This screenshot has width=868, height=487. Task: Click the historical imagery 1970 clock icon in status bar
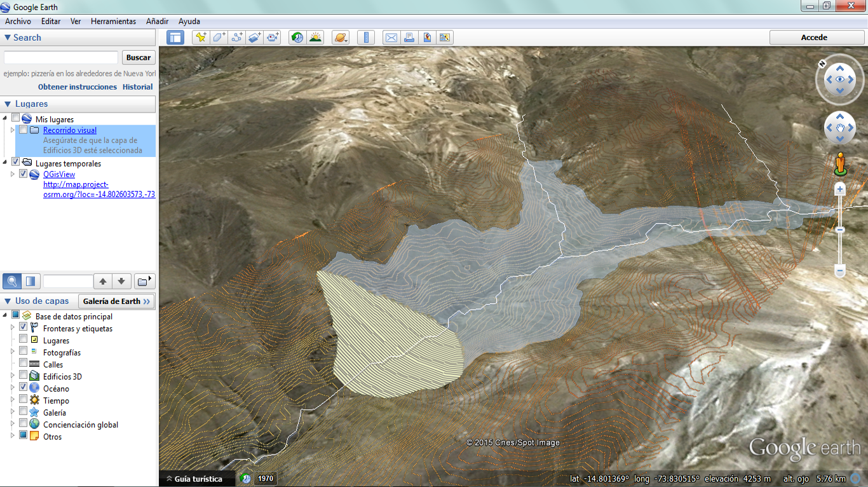(x=246, y=479)
